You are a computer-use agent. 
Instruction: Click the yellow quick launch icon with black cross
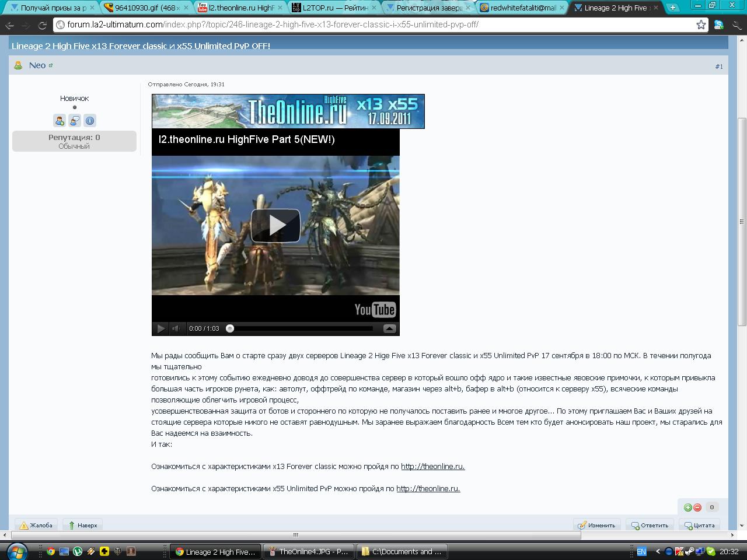(x=104, y=551)
